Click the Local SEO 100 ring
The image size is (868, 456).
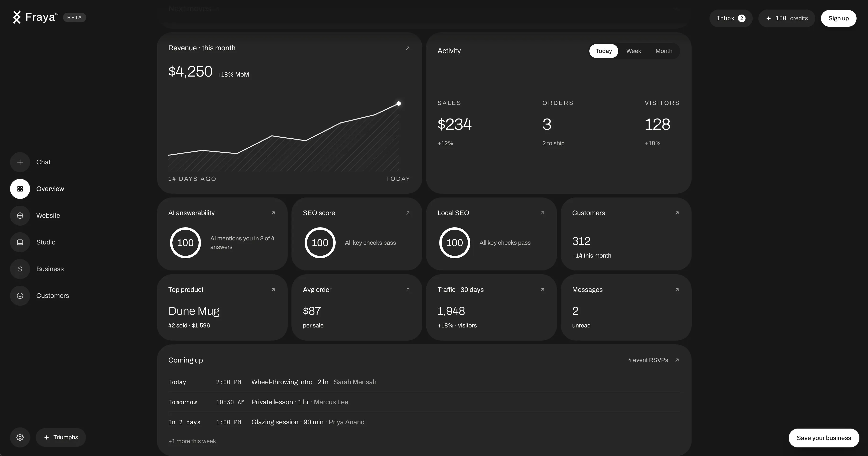coord(455,243)
